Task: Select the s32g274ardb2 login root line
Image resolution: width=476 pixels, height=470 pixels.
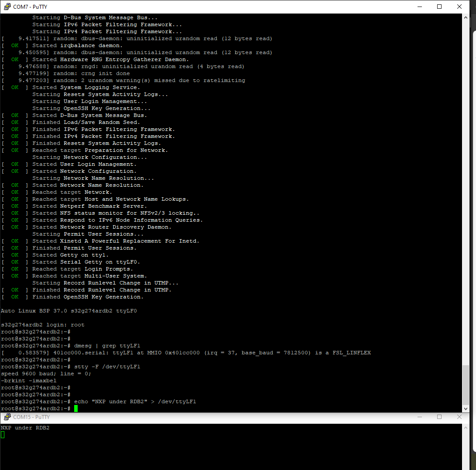Action: click(x=41, y=325)
